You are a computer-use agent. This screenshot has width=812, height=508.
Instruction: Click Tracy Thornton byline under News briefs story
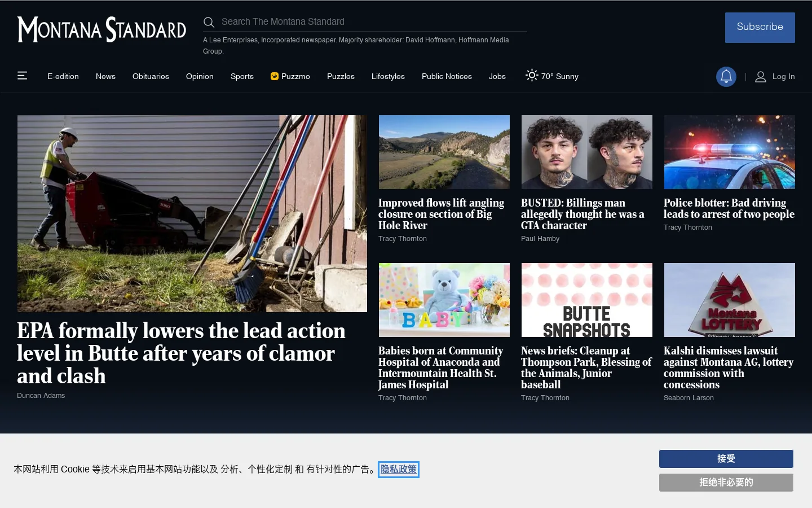coord(545,398)
